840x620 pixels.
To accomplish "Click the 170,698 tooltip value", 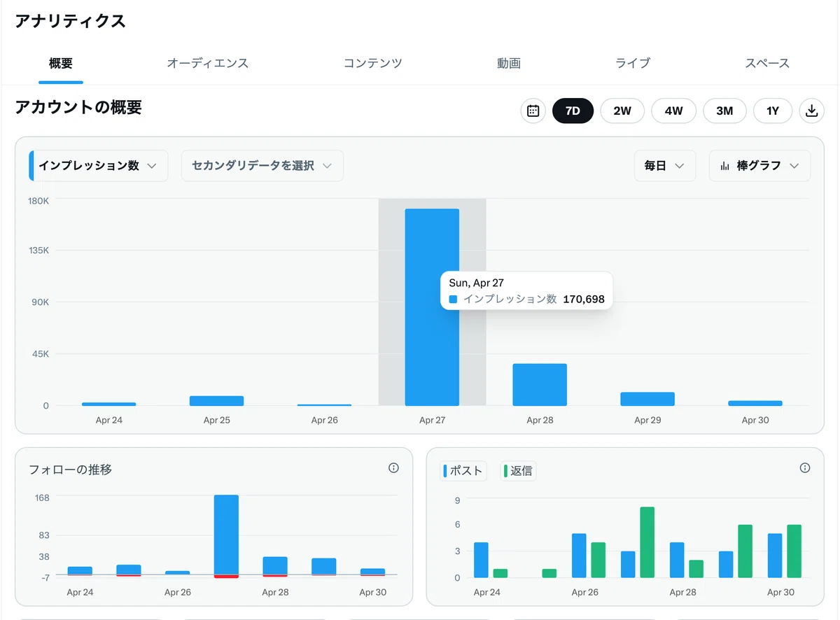I will 584,300.
